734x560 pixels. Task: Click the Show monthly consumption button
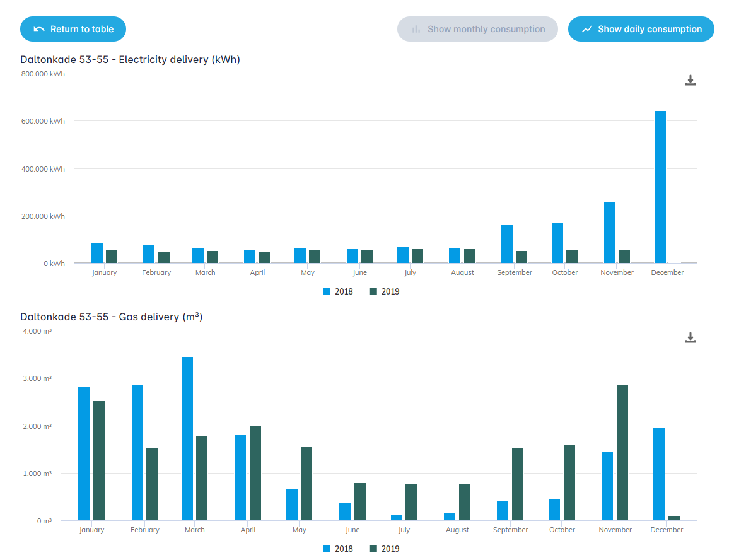477,29
